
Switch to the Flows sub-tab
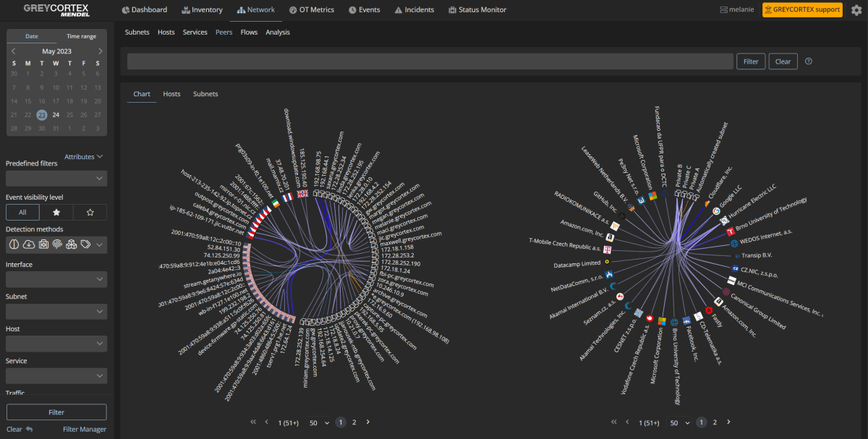[x=249, y=33]
